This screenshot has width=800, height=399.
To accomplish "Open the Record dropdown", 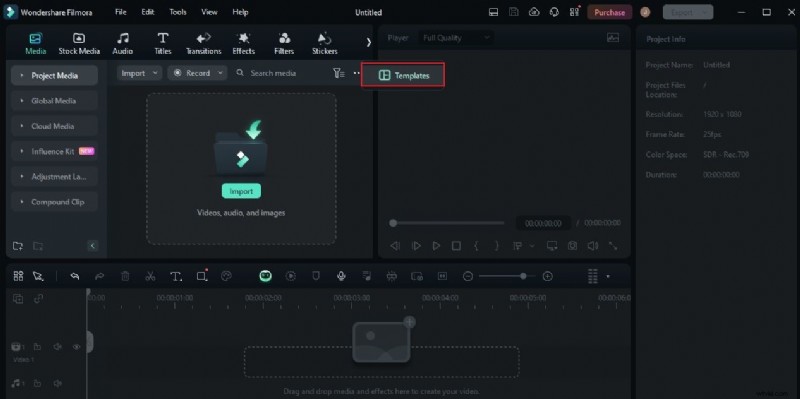I will coord(197,73).
